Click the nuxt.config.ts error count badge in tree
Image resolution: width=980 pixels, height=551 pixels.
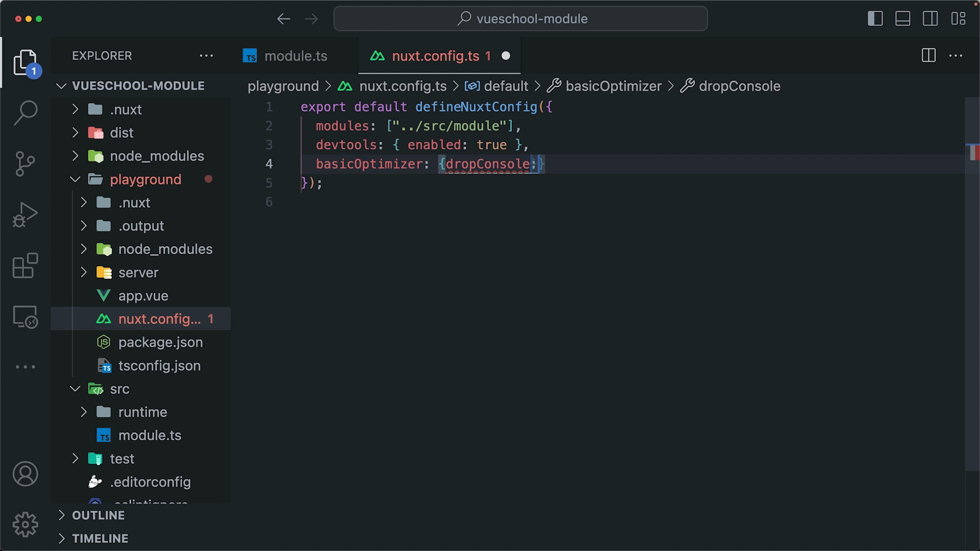tap(210, 319)
